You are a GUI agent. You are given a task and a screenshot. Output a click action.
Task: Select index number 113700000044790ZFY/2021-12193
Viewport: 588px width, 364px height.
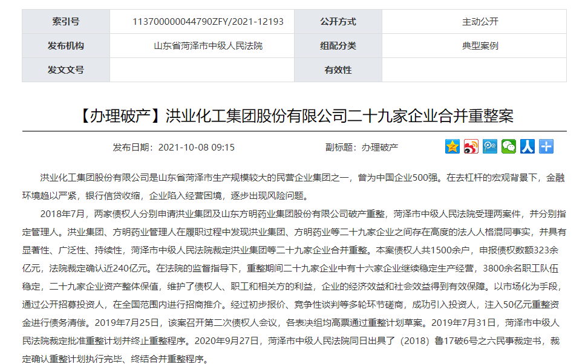[207, 22]
